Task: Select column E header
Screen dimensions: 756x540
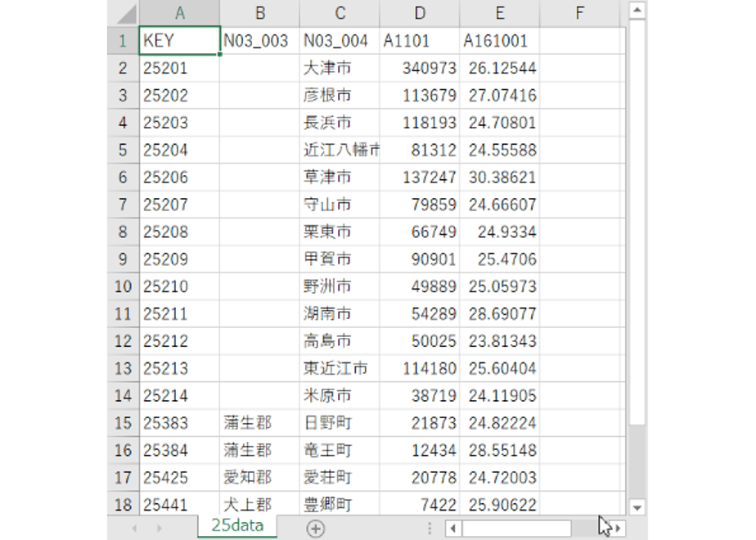Action: 500,13
